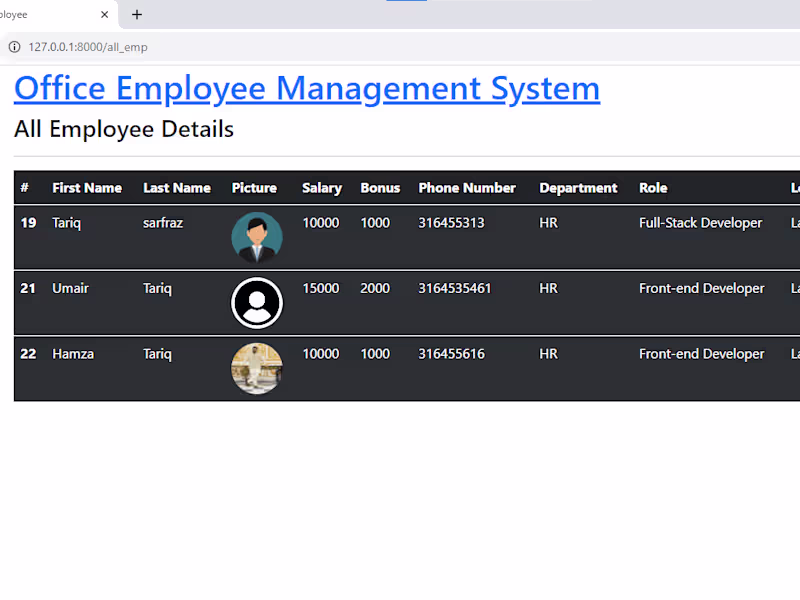Select employee ID 22 cell
800x600 pixels.
(x=29, y=354)
